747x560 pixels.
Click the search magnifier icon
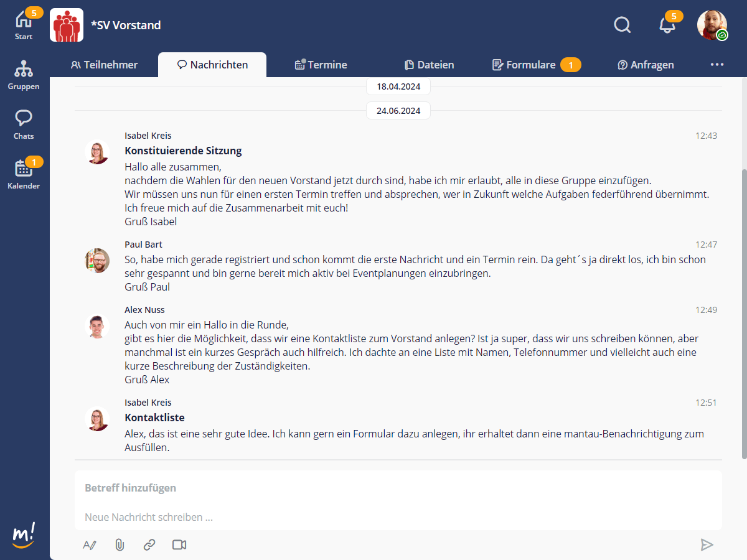pos(622,25)
